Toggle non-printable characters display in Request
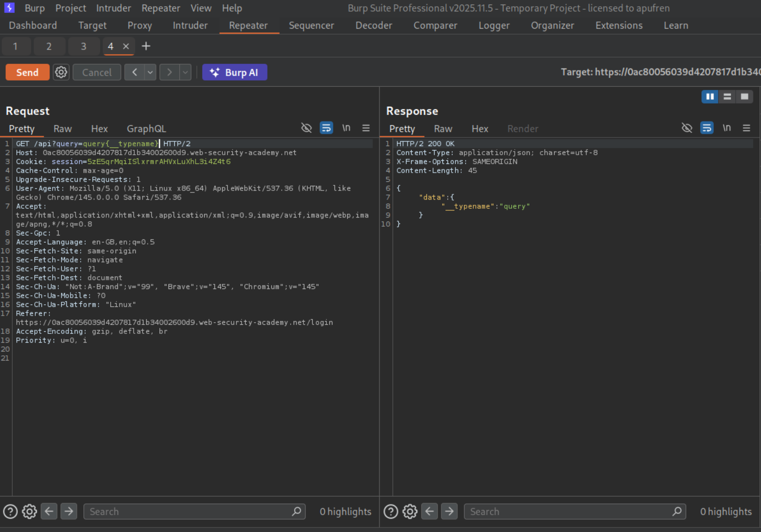This screenshot has height=532, width=761. pos(346,128)
